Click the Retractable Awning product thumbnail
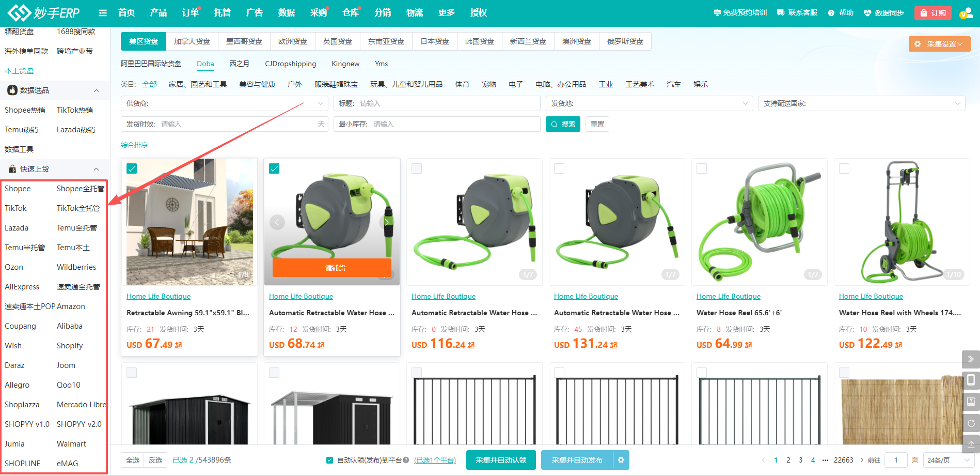 pos(189,222)
